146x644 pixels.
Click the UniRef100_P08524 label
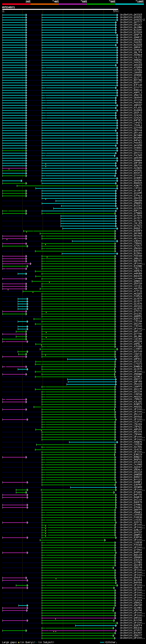pos(131,296)
